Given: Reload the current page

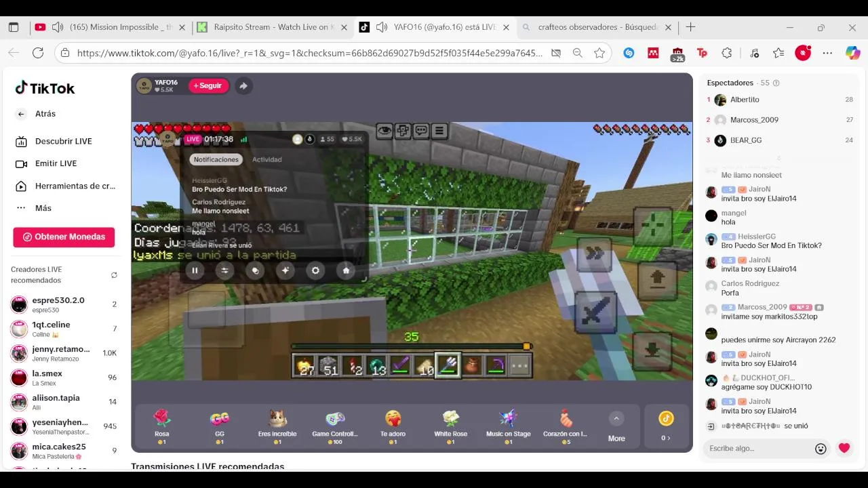Looking at the screenshot, I should coord(38,53).
